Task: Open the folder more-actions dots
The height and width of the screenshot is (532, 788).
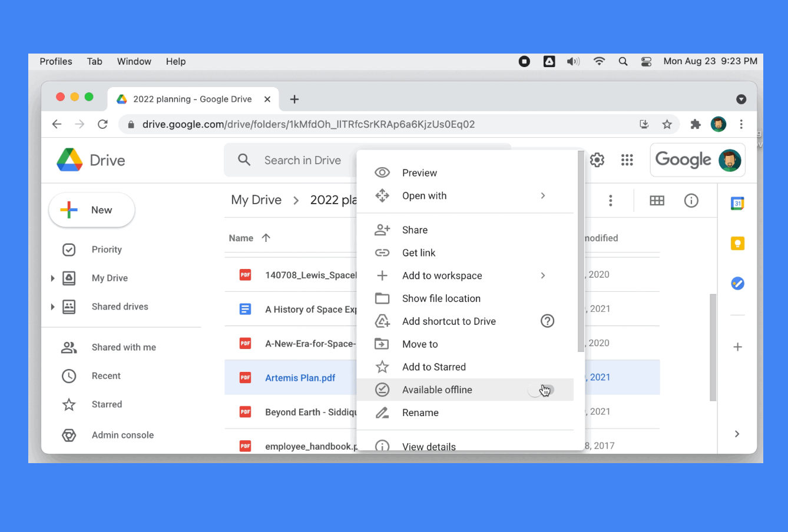Action: 611,201
